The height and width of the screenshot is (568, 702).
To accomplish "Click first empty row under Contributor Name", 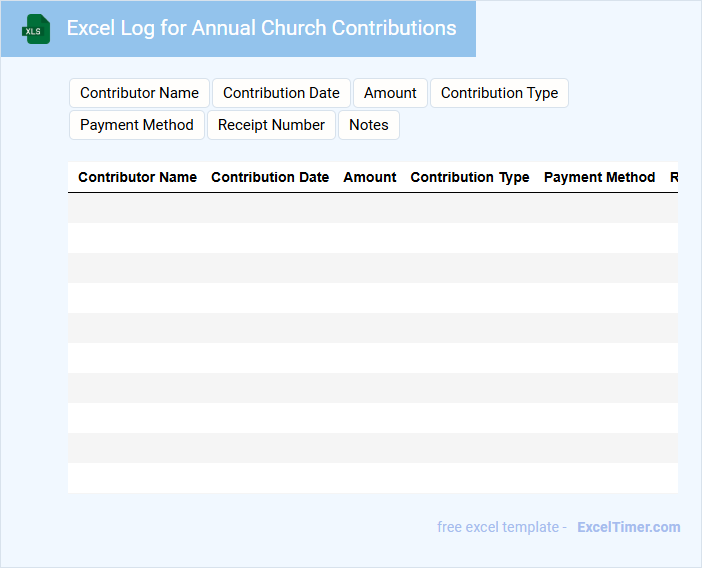I will (137, 208).
